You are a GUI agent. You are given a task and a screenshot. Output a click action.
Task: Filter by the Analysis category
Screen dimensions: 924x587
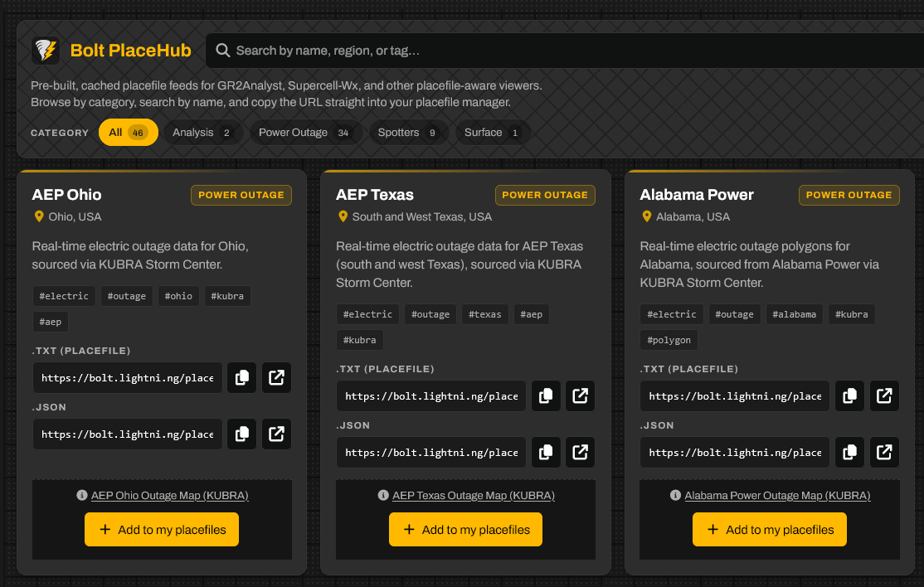pos(202,133)
